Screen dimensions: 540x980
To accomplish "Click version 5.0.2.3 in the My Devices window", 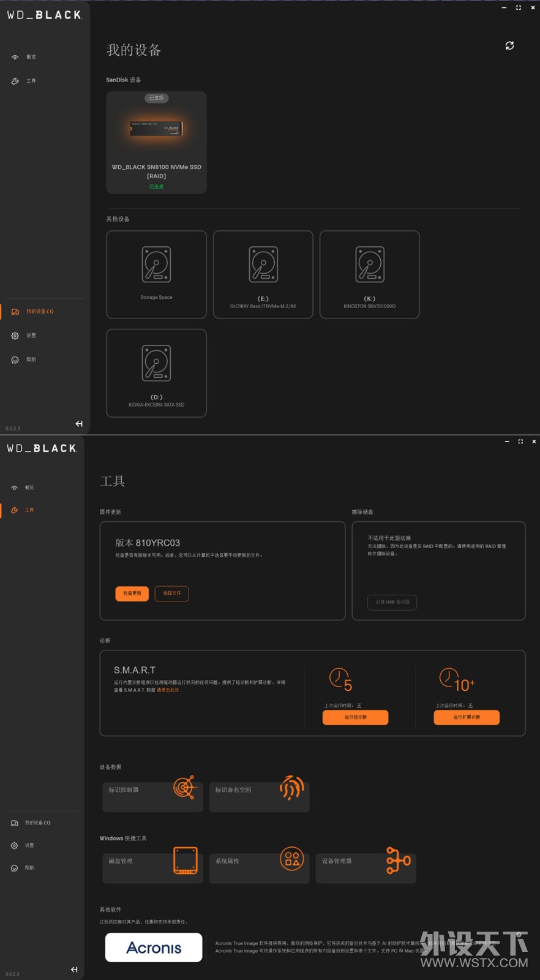I will 13,429.
